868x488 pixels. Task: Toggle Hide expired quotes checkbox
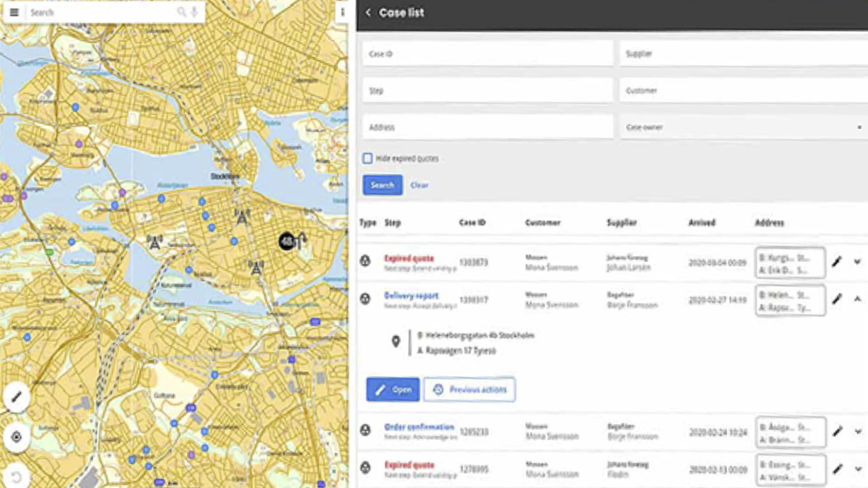(368, 158)
